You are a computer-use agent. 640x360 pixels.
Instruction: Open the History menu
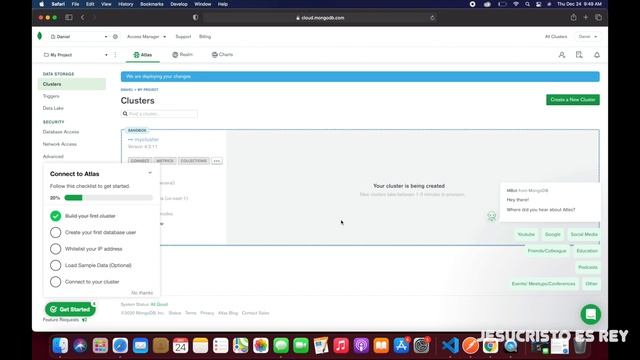click(x=126, y=4)
